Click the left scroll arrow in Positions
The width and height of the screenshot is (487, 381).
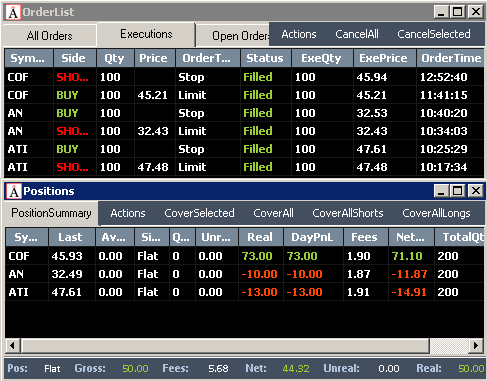[x=13, y=345]
